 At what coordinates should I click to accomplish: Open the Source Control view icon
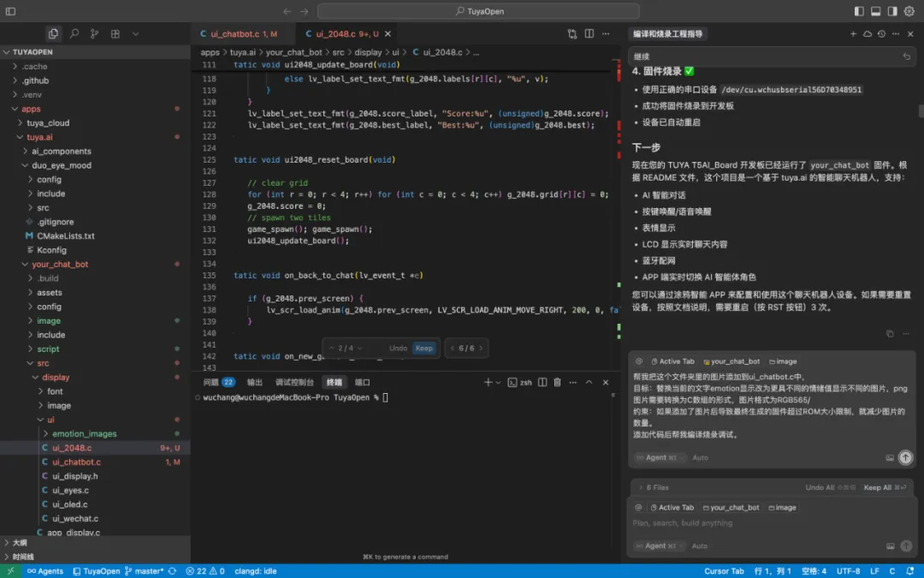point(94,33)
